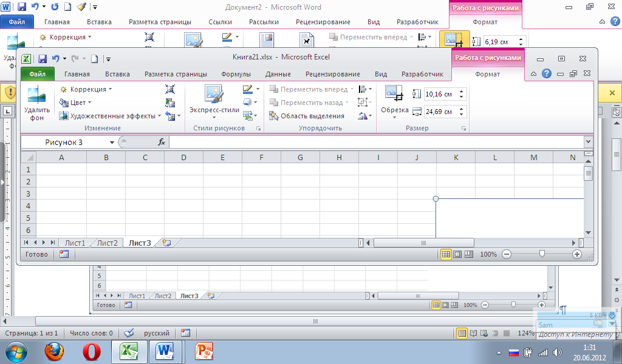Select Web Layout view in Word status bar

(484, 333)
